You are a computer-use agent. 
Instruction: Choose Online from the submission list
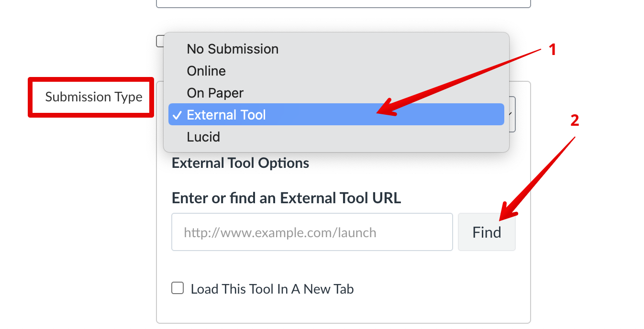coord(206,71)
